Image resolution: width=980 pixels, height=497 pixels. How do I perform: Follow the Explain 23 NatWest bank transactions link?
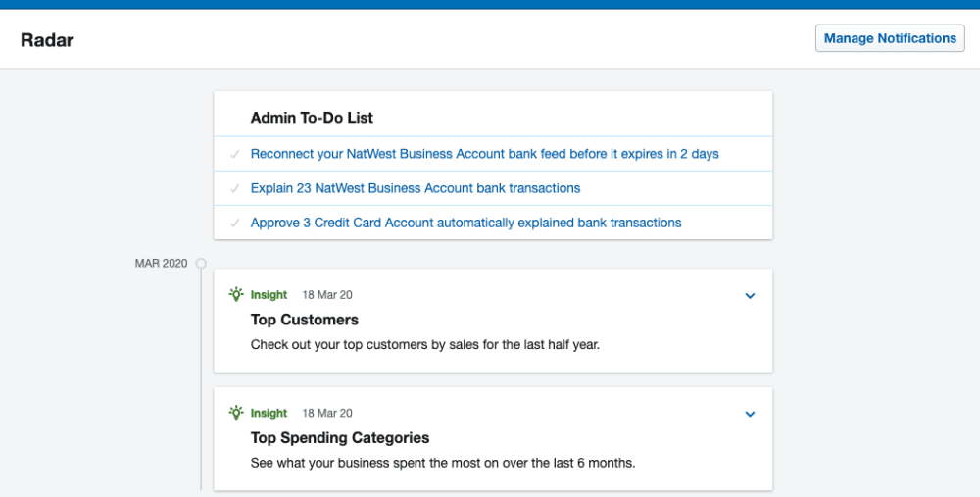point(416,188)
